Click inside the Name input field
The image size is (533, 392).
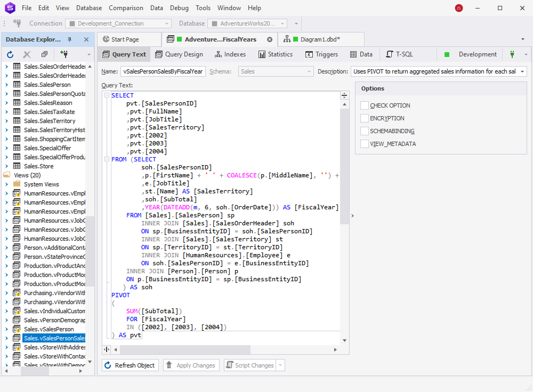pyautogui.click(x=163, y=70)
